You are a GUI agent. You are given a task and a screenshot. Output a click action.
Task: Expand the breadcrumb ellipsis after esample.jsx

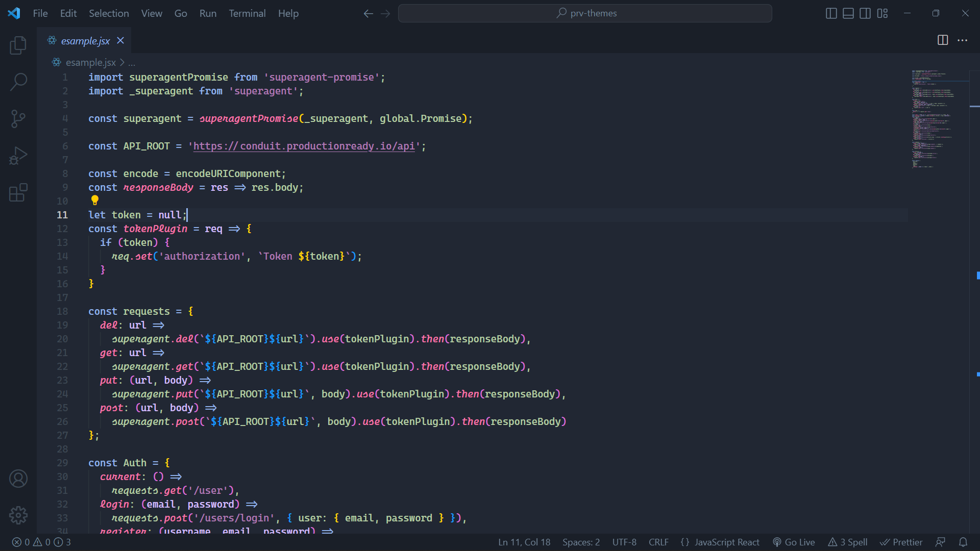tap(132, 63)
